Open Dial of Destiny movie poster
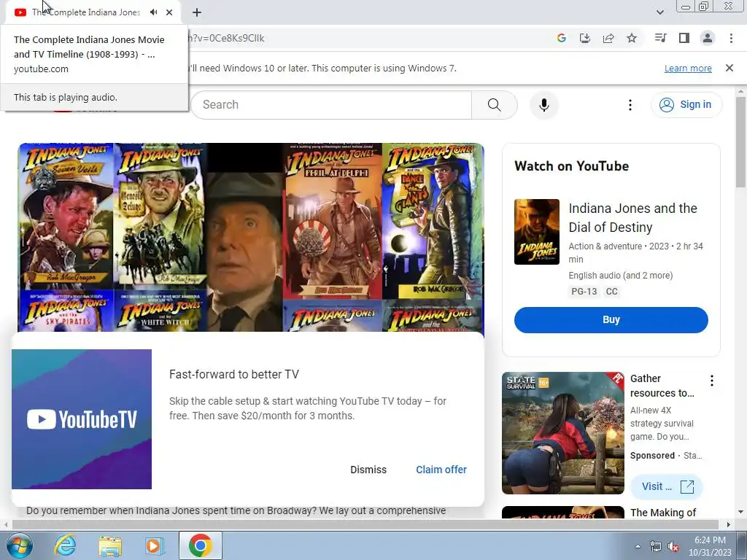The height and width of the screenshot is (560, 747). 536,232
